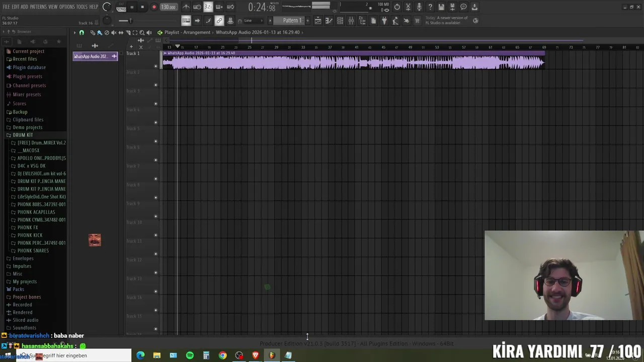The image size is (644, 362).
Task: Select WhatsApp Audio 202 in clip picker
Action: tap(95, 56)
